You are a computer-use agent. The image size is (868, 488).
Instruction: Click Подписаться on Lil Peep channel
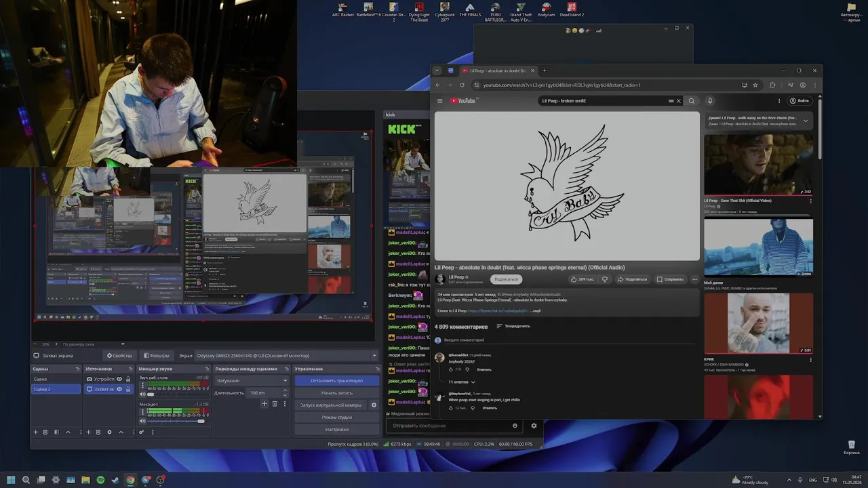[x=506, y=279]
